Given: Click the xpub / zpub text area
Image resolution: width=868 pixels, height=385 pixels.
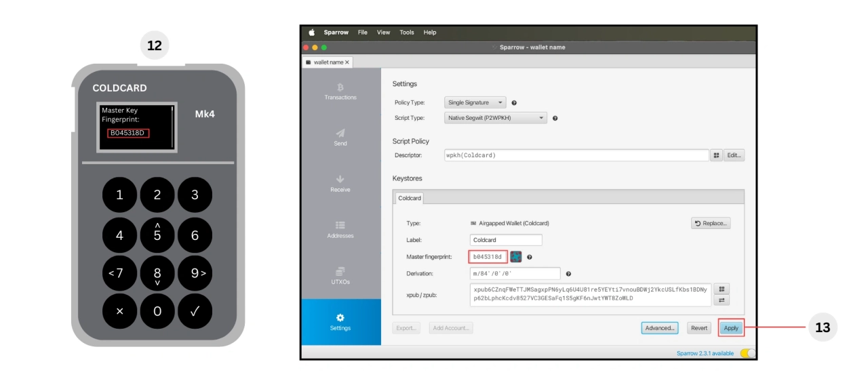Looking at the screenshot, I should tap(591, 294).
